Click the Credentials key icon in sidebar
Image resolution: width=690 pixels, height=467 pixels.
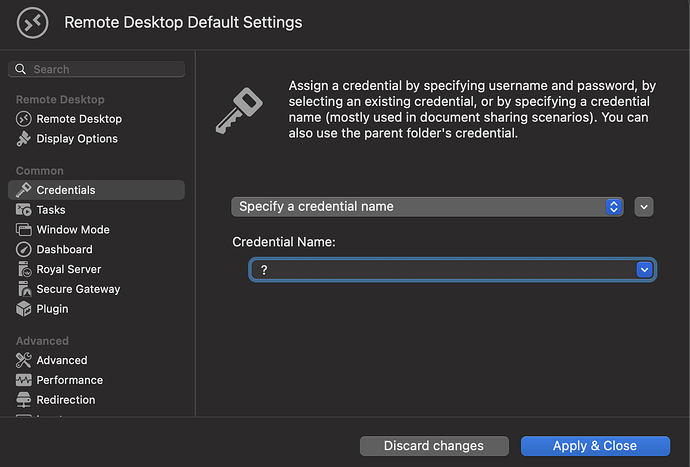pos(24,190)
